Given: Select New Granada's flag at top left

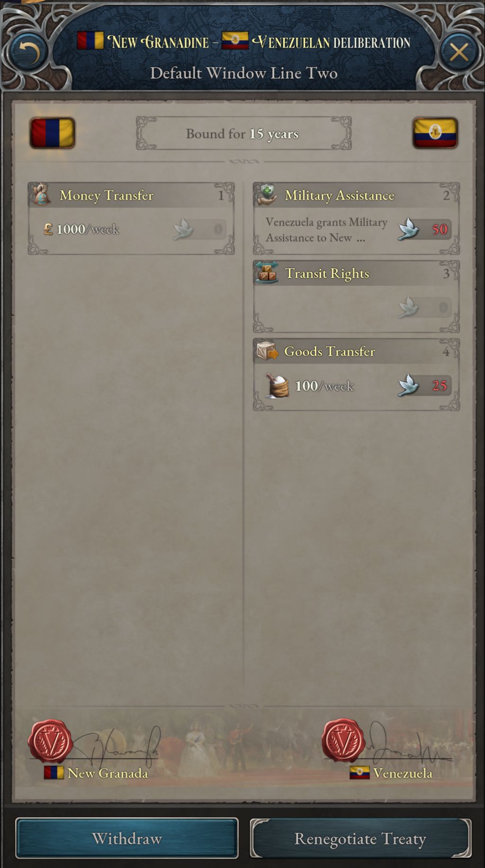Looking at the screenshot, I should (52, 133).
